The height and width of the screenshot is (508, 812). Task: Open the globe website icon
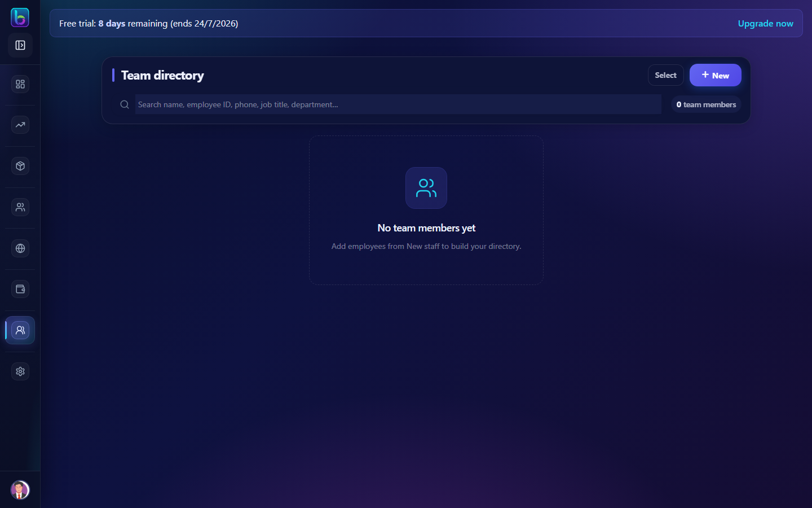click(20, 248)
